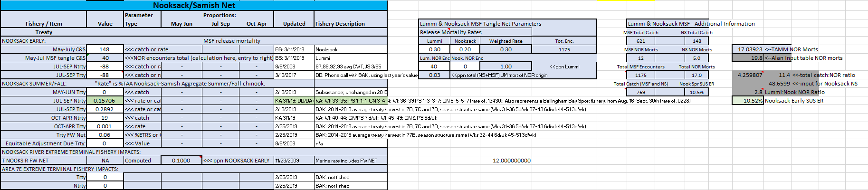Click the MSF Total Catch value 621
The width and height of the screenshot is (868, 190).
tap(641, 41)
